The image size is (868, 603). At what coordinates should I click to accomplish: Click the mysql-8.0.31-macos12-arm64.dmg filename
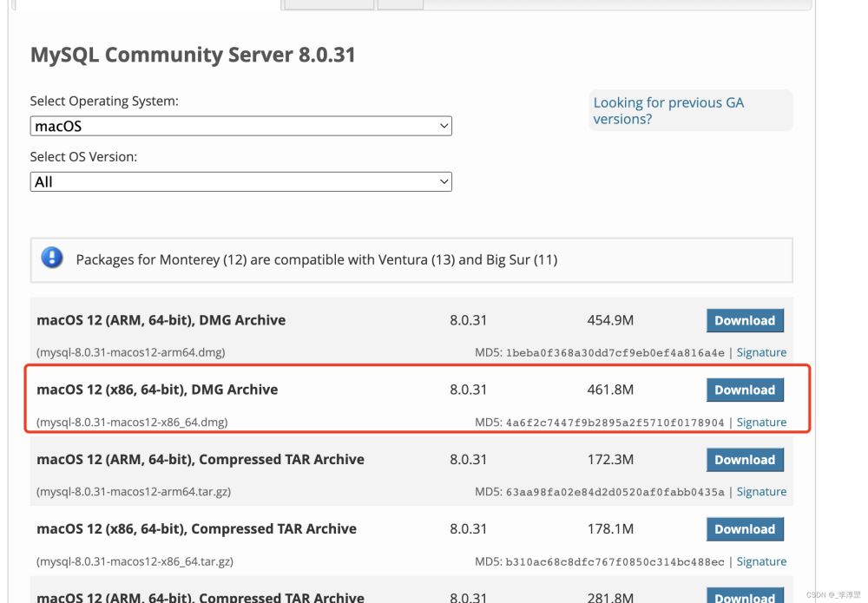click(x=131, y=353)
